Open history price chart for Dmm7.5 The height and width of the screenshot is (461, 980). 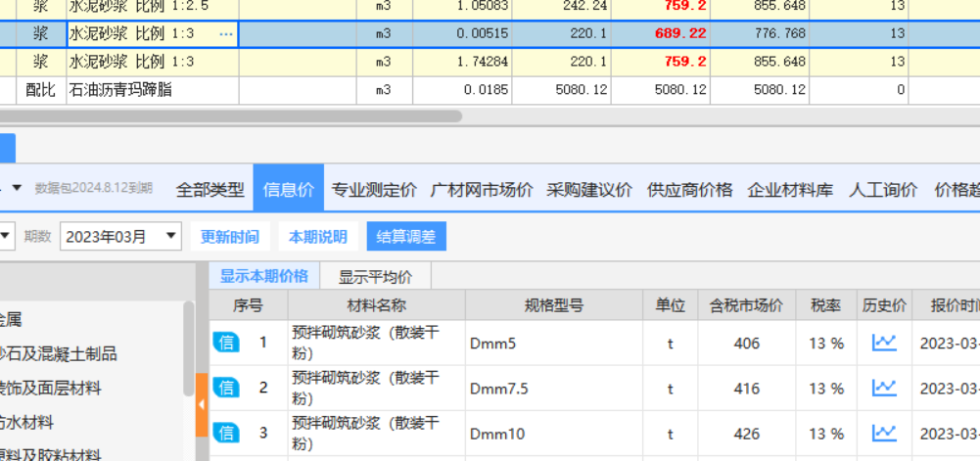884,388
